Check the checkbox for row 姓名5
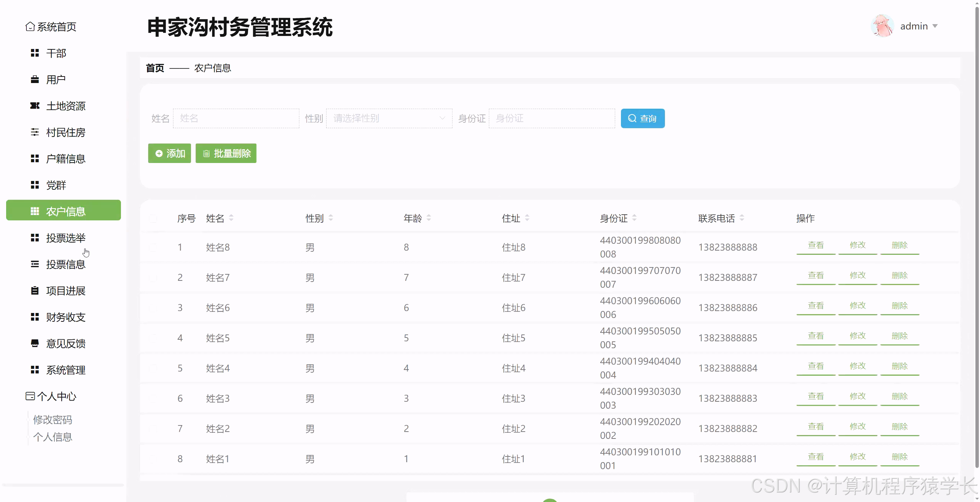 (x=153, y=338)
